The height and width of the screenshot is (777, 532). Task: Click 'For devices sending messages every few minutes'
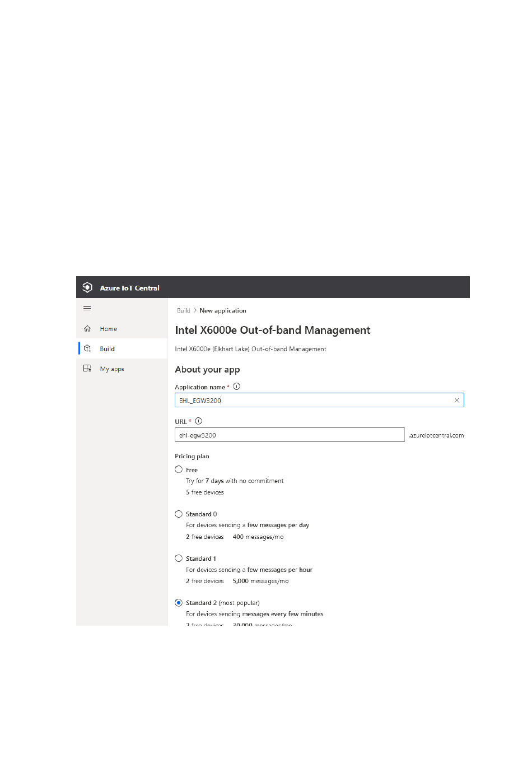pyautogui.click(x=254, y=614)
